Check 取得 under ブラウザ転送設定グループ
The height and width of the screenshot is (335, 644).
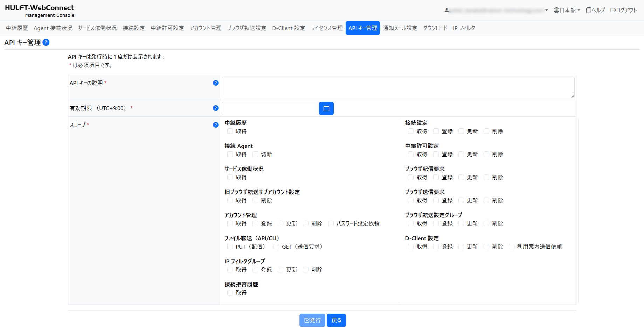[411, 223]
